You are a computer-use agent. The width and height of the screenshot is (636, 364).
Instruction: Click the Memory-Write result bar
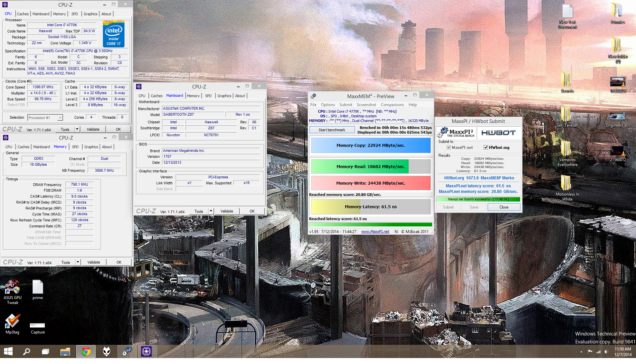click(x=370, y=183)
